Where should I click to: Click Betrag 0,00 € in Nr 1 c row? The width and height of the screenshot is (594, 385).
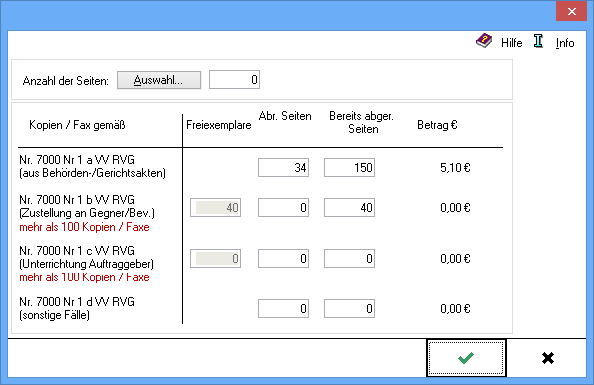(455, 259)
